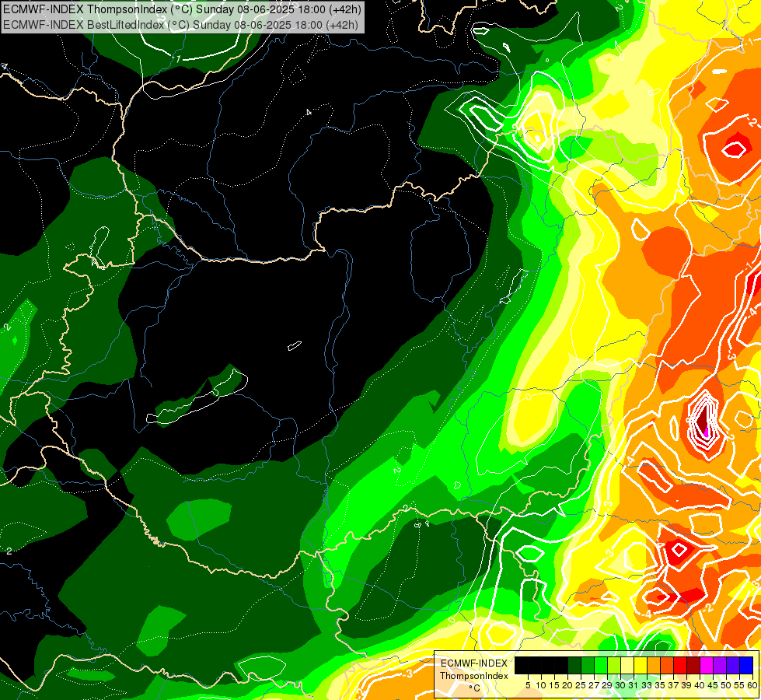Select the pure yellow 31-33 legend swatch
The width and height of the screenshot is (761, 700).
click(x=641, y=665)
